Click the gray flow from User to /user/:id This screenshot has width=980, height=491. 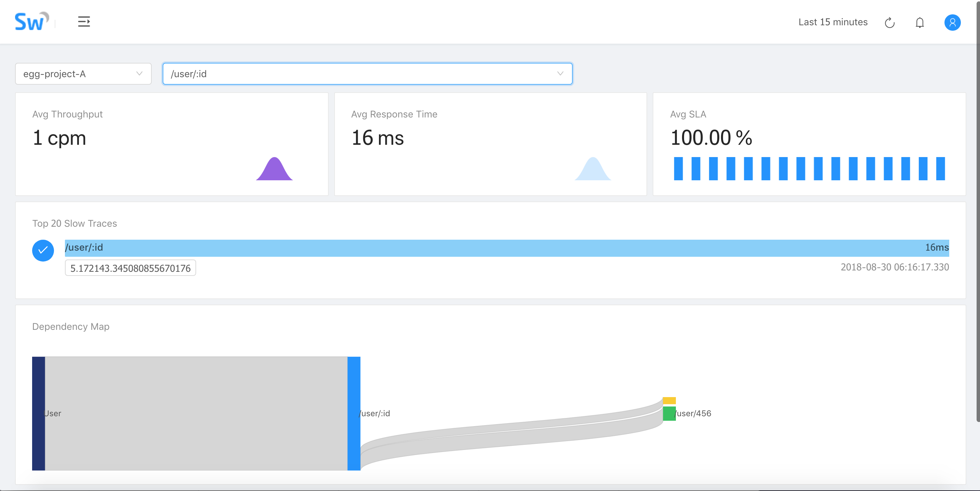(196, 413)
